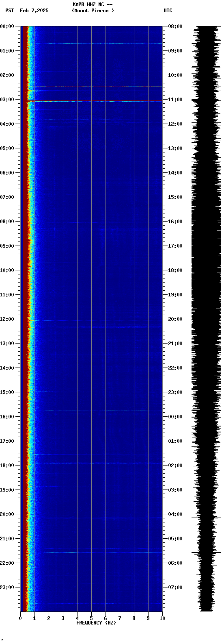224x644 pixels.
Task: Click the PST time label '12:00'
Action: click(x=7, y=319)
